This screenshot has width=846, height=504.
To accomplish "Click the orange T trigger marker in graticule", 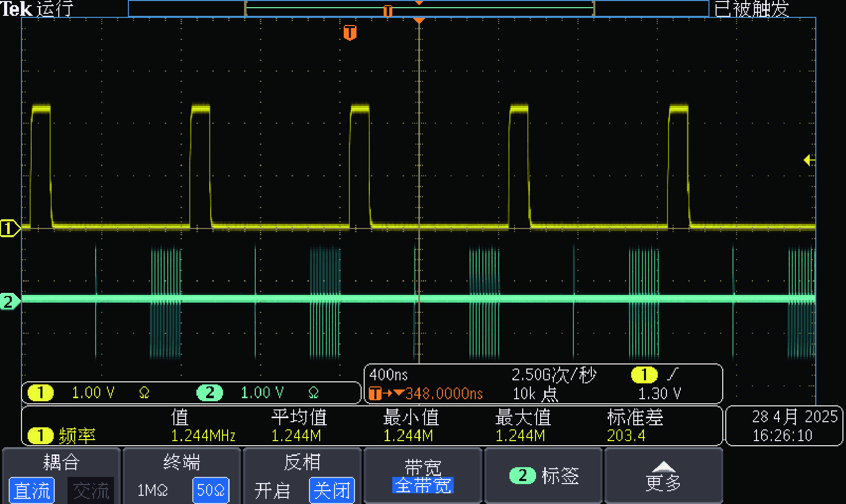I will 350,33.
